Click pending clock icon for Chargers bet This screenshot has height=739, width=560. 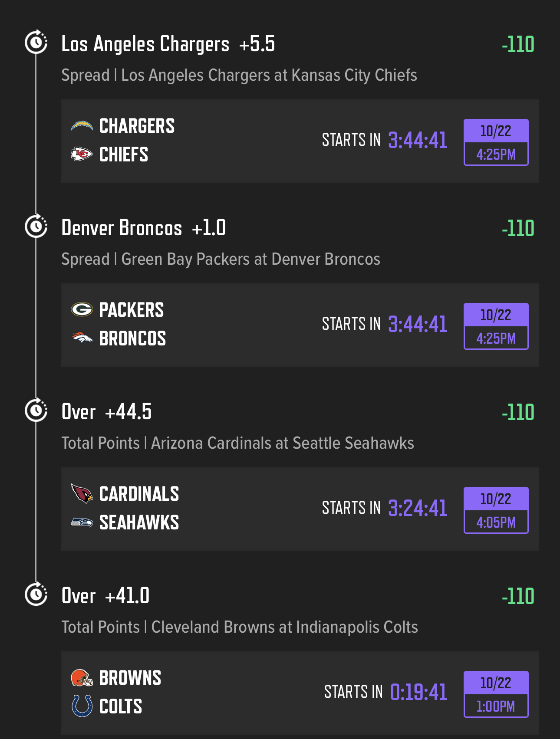36,42
